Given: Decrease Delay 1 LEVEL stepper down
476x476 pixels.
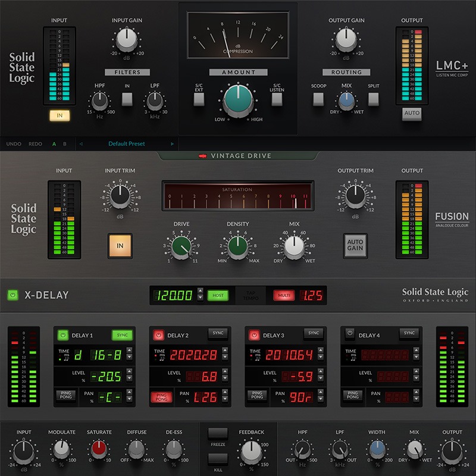Looking at the screenshot, I should (129, 378).
